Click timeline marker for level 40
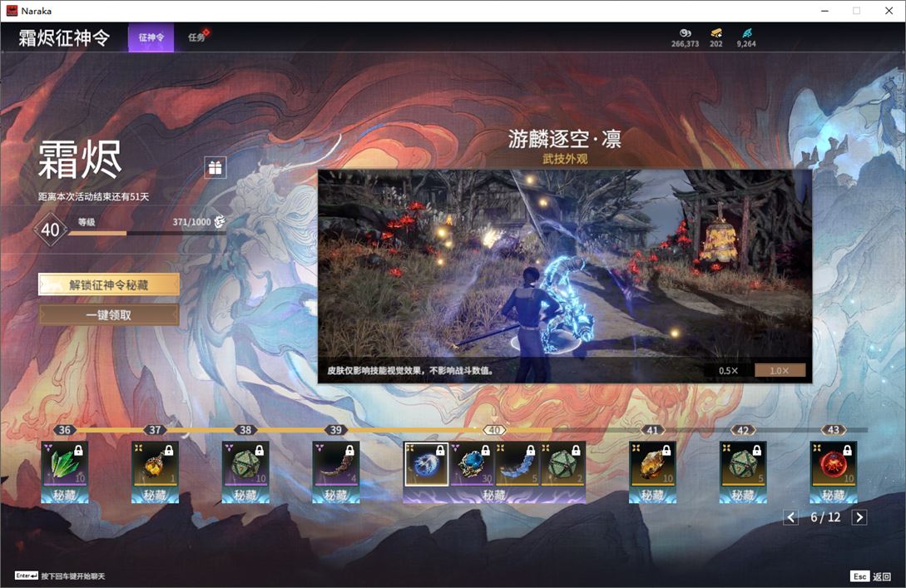Screen dimensions: 906x588 coord(495,430)
